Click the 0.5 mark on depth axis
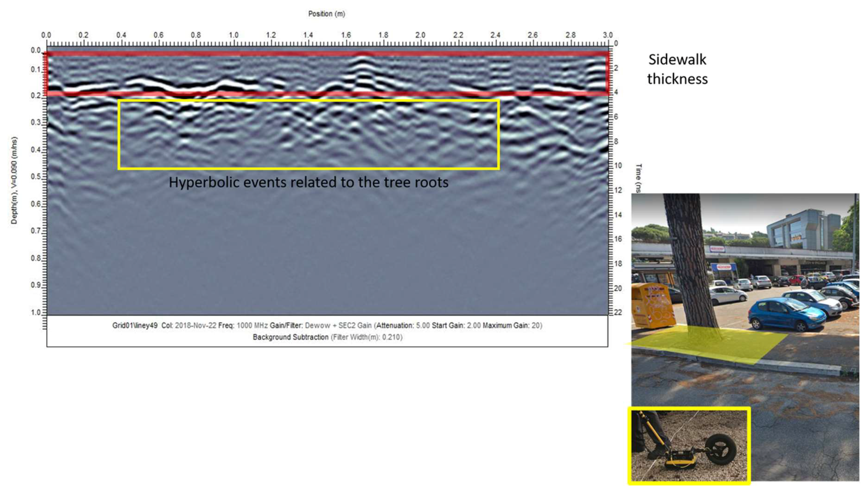Image resolution: width=868 pixels, height=495 pixels. coord(36,177)
